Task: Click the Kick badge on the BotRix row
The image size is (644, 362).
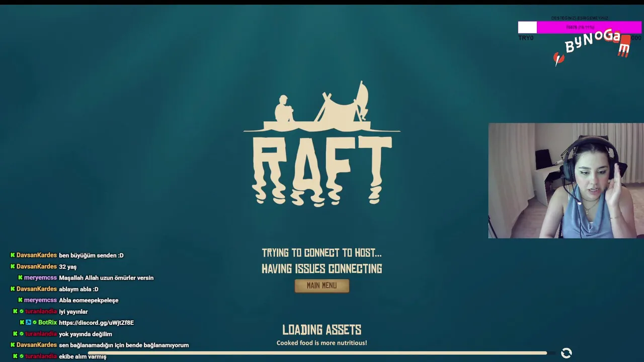Action: [x=22, y=323]
